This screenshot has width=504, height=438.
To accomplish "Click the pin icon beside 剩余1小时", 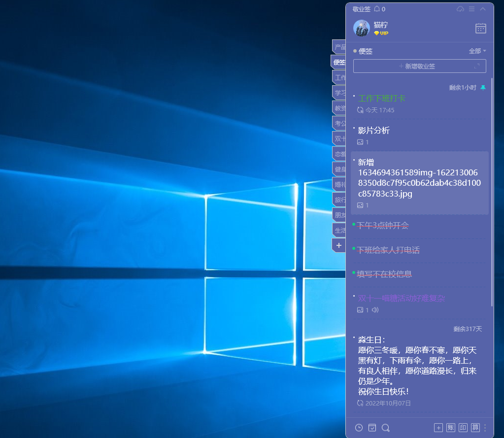I will coord(483,87).
